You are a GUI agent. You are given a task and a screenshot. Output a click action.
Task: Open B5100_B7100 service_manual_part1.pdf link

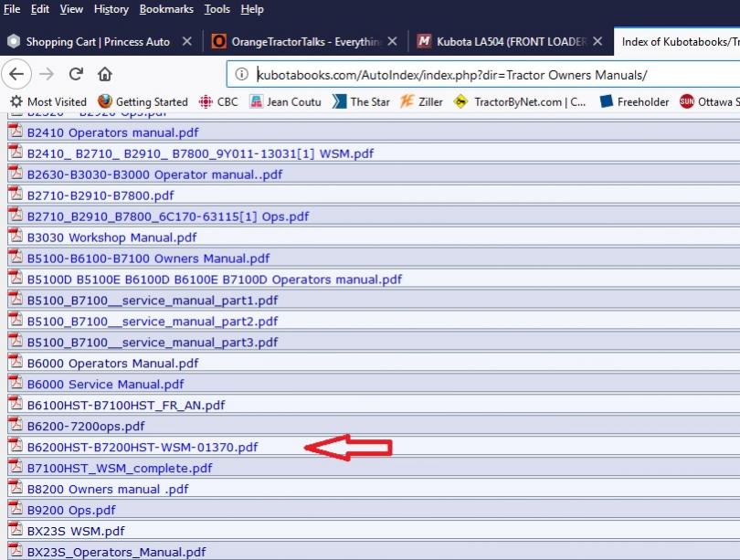tap(153, 301)
